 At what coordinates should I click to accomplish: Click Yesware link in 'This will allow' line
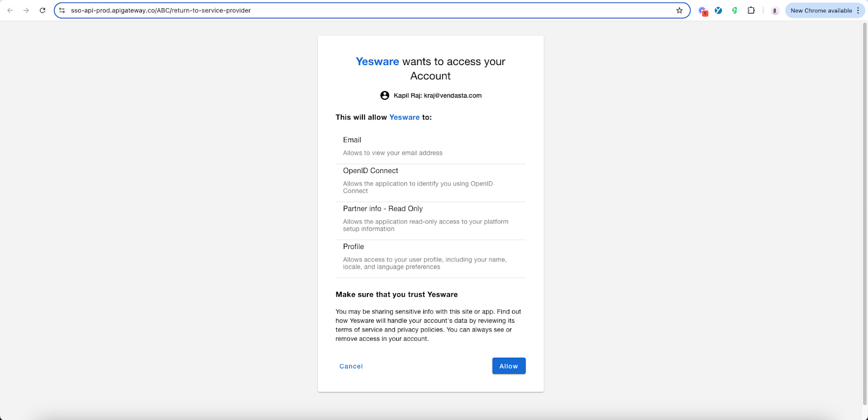(x=405, y=117)
